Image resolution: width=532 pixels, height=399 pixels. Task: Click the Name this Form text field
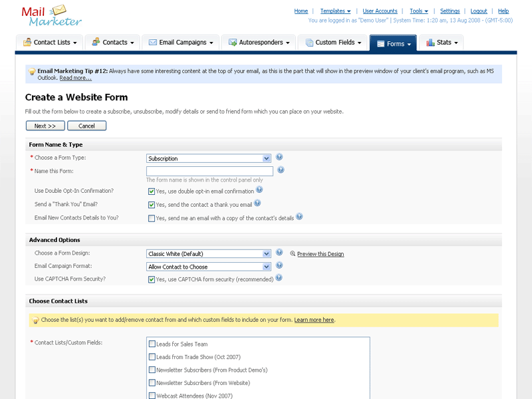click(x=209, y=172)
